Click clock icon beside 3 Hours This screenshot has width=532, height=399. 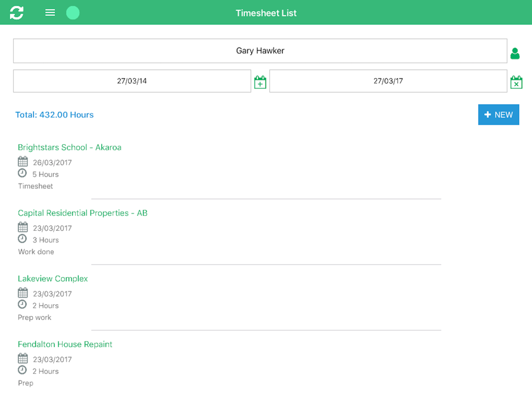pyautogui.click(x=22, y=239)
